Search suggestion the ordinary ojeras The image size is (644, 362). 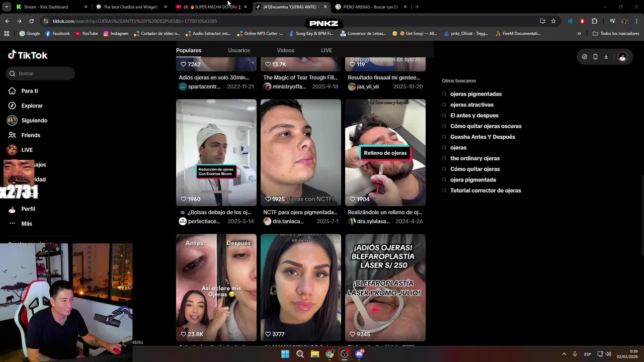coord(475,158)
